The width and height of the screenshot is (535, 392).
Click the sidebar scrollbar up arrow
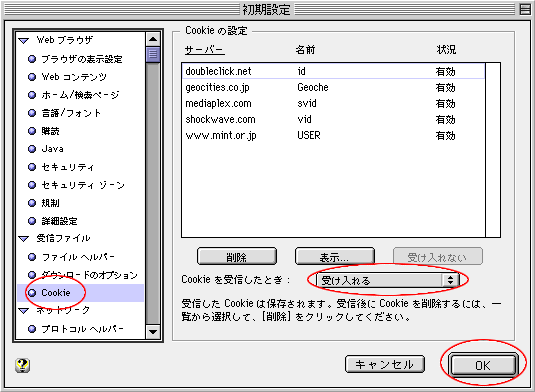(153, 39)
